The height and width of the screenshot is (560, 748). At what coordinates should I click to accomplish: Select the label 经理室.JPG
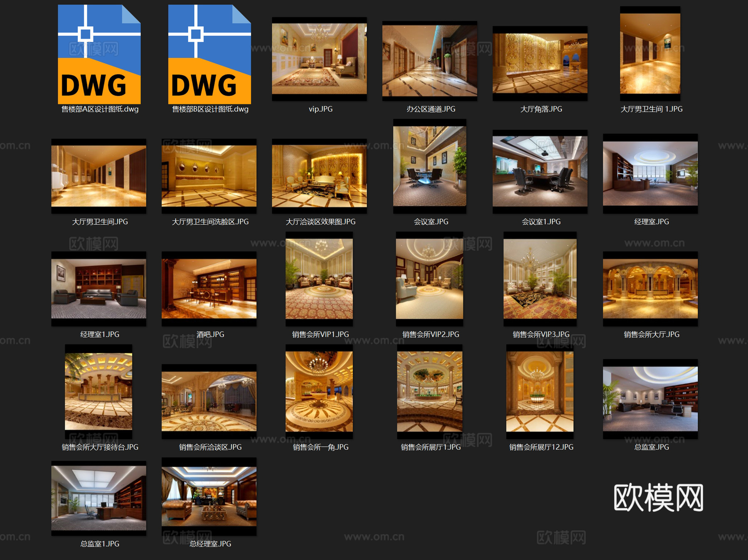click(652, 222)
